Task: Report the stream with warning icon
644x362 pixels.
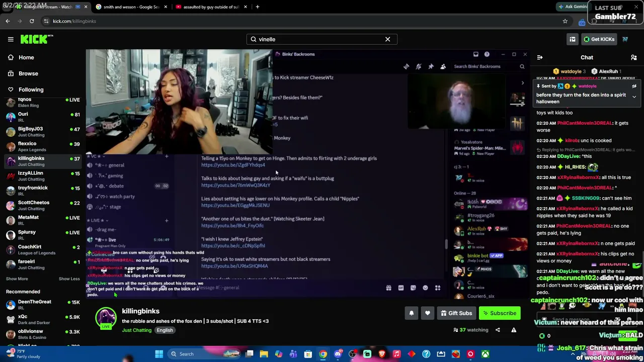Action: tap(514, 330)
